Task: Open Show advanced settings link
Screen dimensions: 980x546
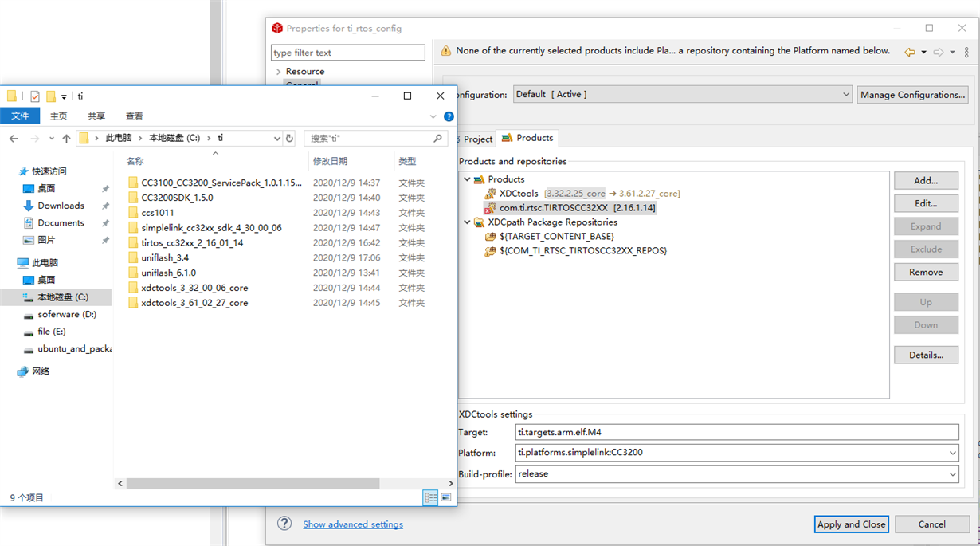Action: pyautogui.click(x=353, y=524)
